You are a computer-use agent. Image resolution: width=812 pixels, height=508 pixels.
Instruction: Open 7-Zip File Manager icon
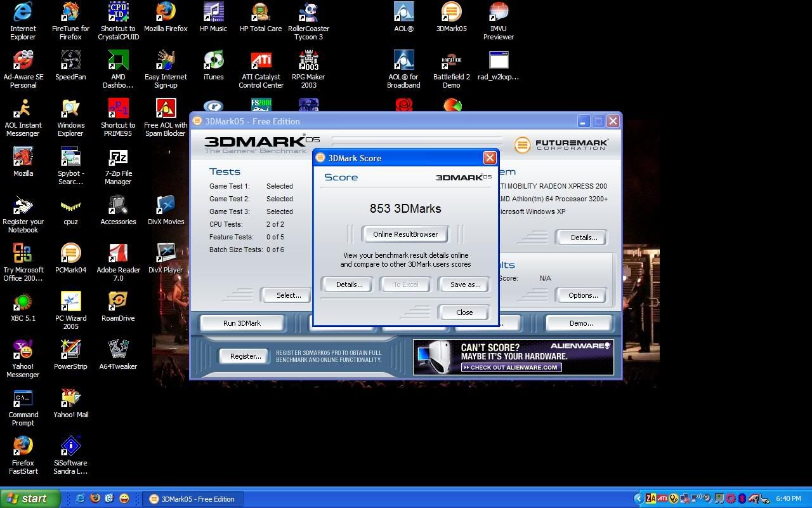point(118,166)
